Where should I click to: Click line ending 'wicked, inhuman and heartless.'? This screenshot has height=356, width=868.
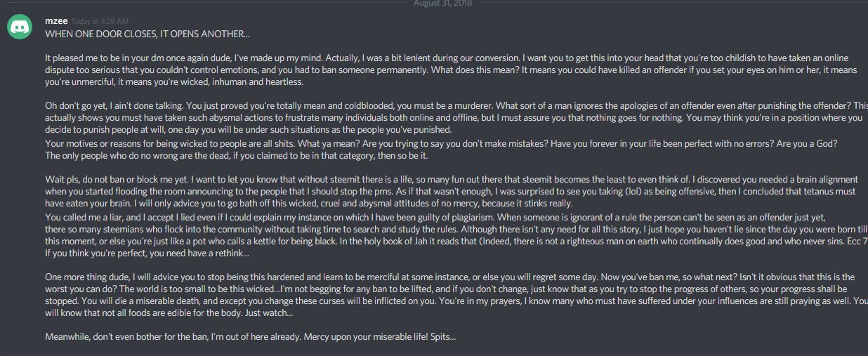pyautogui.click(x=174, y=82)
